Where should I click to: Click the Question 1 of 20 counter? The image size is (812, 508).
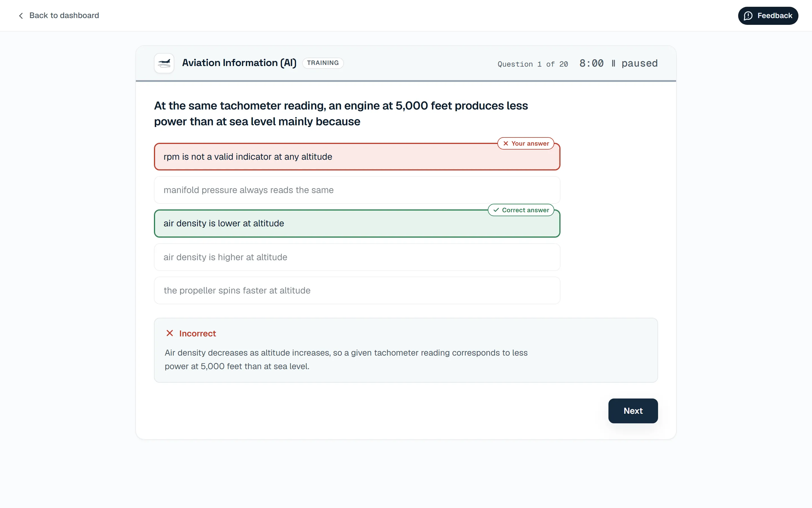tap(533, 64)
